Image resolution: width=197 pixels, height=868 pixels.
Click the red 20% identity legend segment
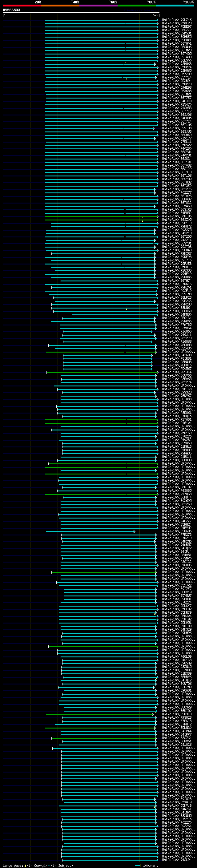[x=22, y=6]
